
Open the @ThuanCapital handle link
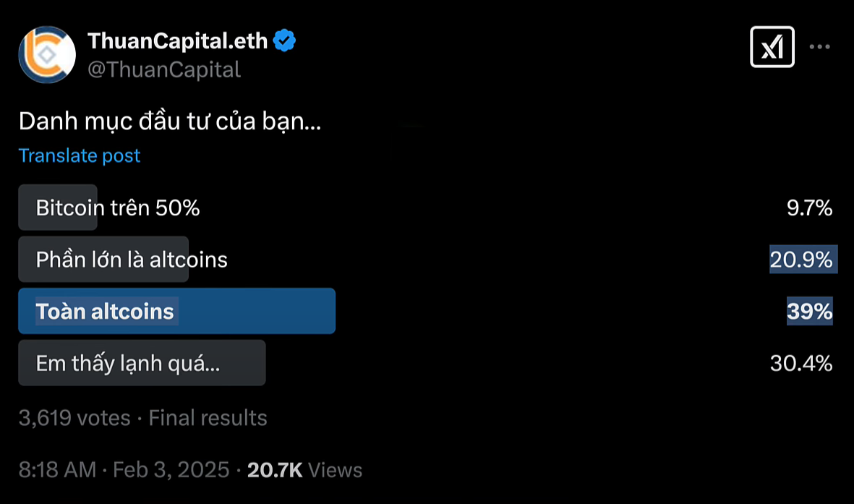164,69
